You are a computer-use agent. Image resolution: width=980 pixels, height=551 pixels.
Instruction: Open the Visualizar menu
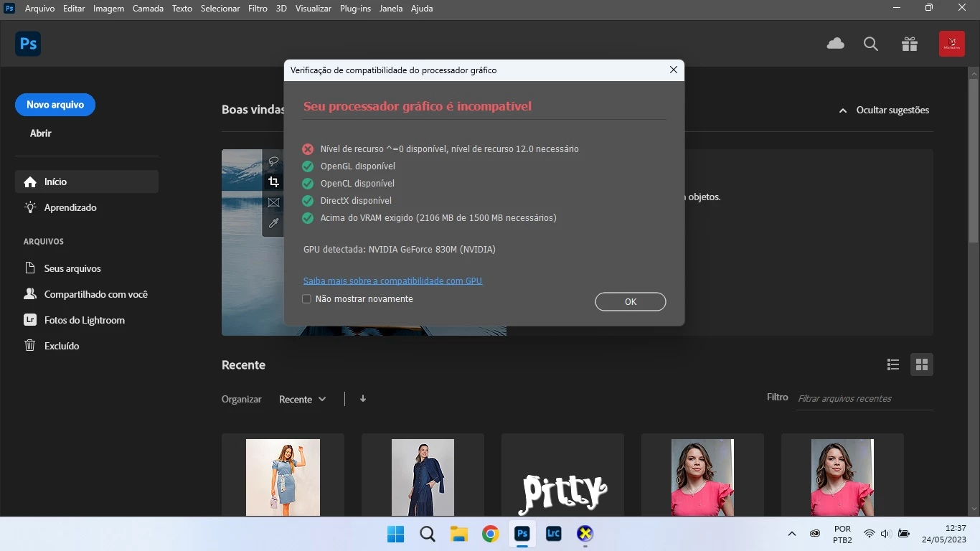tap(314, 9)
